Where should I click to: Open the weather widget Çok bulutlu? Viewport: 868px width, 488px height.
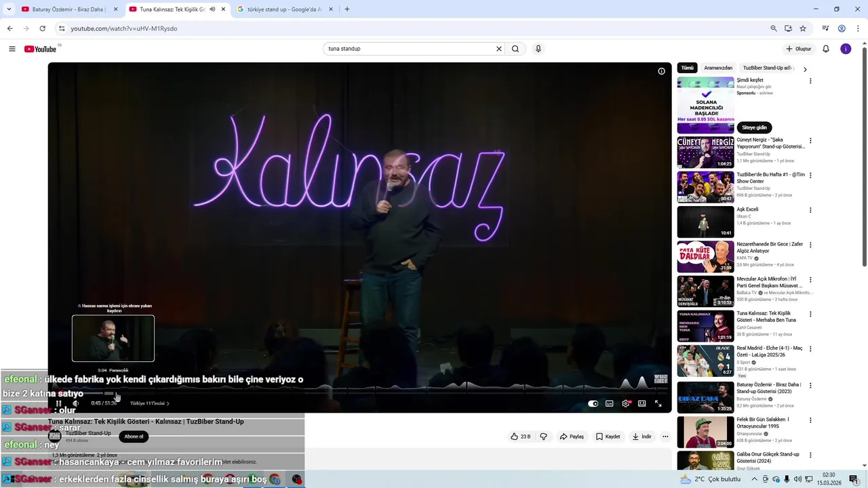(x=710, y=479)
